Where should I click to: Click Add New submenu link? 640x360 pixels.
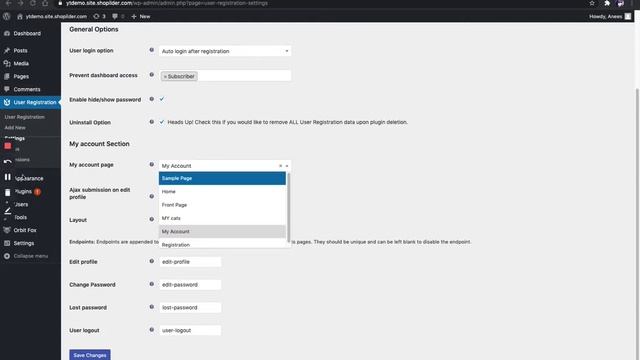(15, 128)
